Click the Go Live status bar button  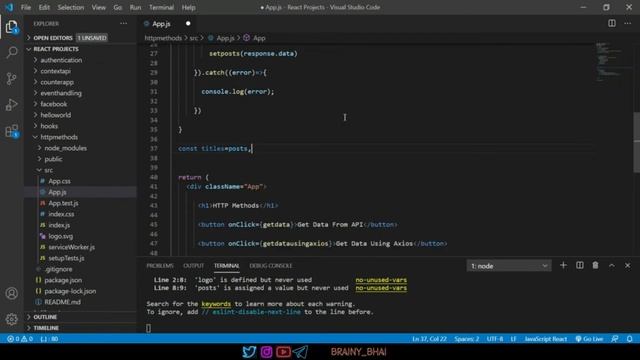(589, 339)
